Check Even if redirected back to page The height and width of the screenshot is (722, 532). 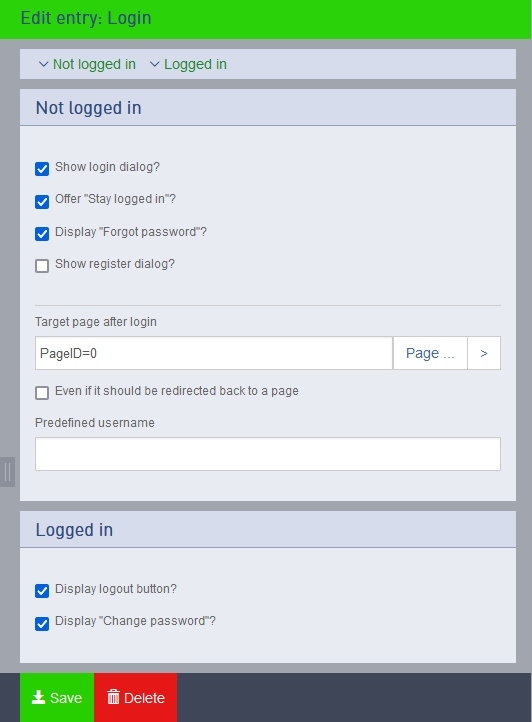coord(42,393)
